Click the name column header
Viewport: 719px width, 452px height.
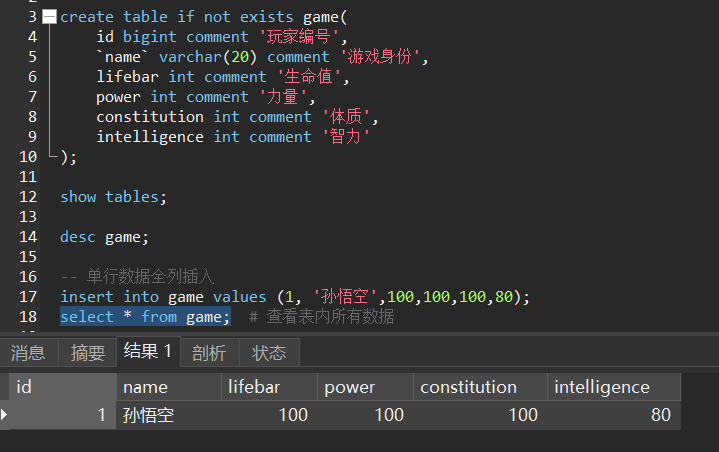(169, 387)
